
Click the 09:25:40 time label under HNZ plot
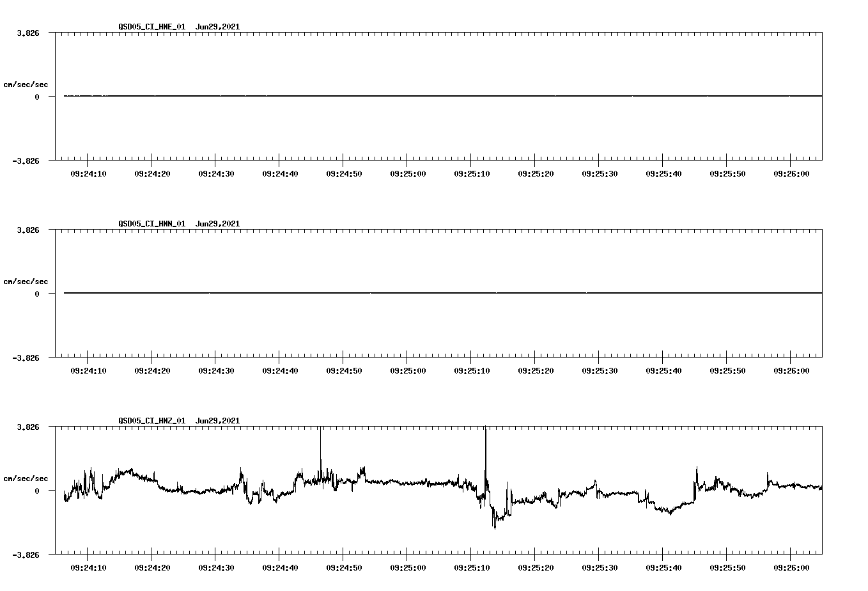tap(663, 568)
